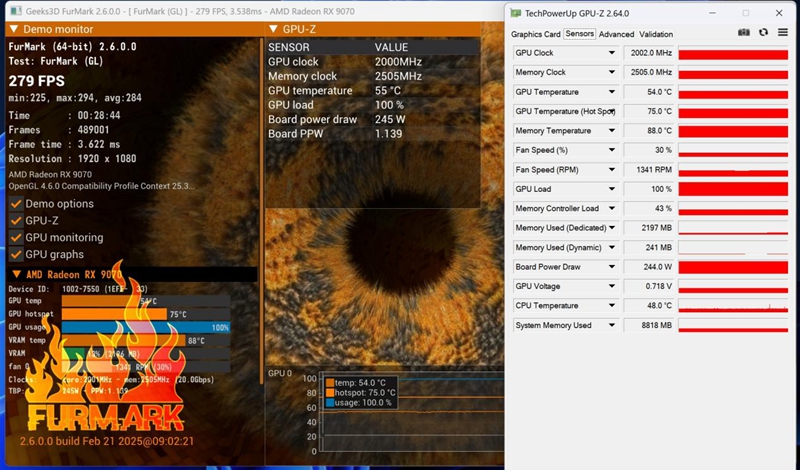Click the Time 00:28:44 readout
This screenshot has width=800, height=470.
tap(64, 115)
